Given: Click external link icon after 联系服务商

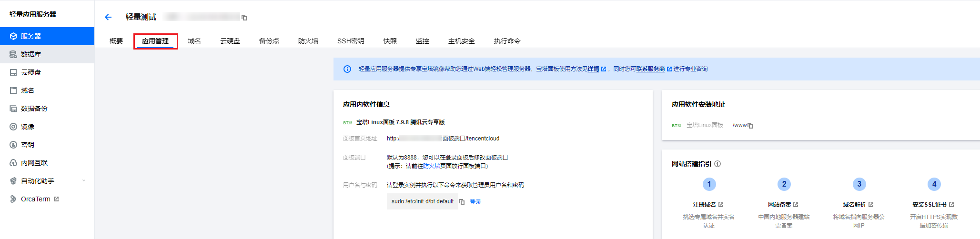Looking at the screenshot, I should [669, 69].
